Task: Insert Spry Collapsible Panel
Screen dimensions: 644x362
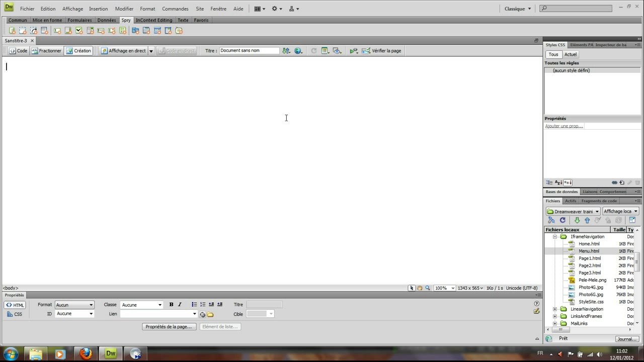Action: 168,30
